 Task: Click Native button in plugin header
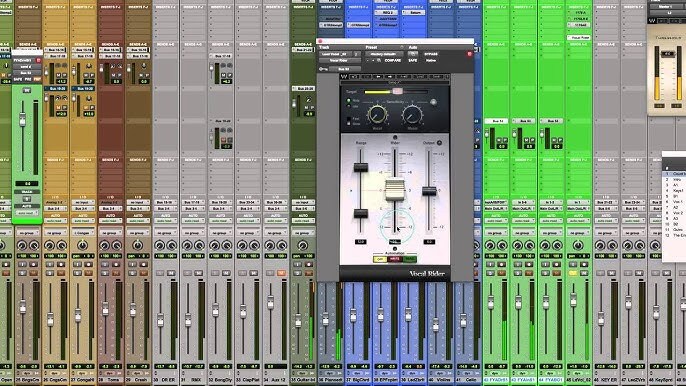[x=430, y=60]
